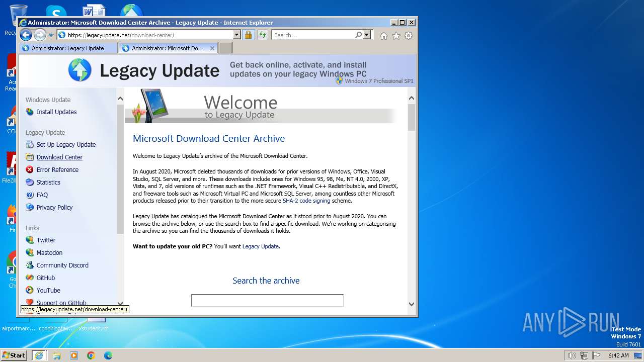This screenshot has width=644, height=362.
Task: Open Favorites with the star icon
Action: (x=396, y=36)
